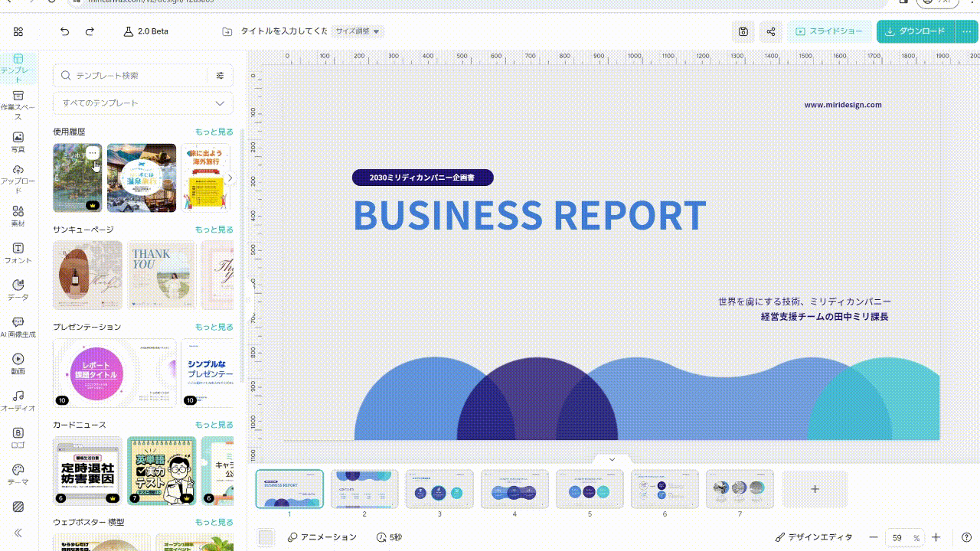
Task: Open the page background color swatch
Action: [266, 537]
